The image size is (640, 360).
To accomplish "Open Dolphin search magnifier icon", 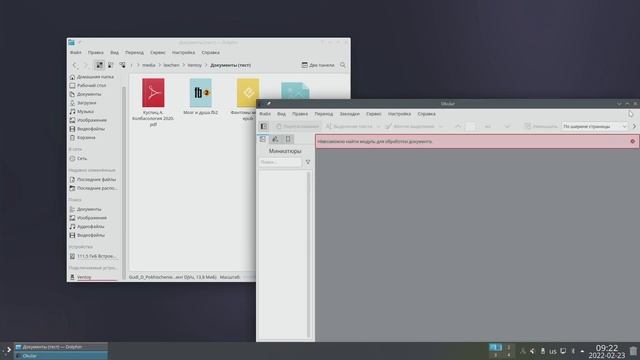I will point(343,65).
